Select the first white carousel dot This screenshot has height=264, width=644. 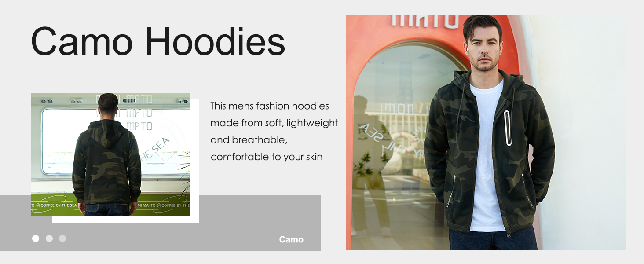point(36,238)
